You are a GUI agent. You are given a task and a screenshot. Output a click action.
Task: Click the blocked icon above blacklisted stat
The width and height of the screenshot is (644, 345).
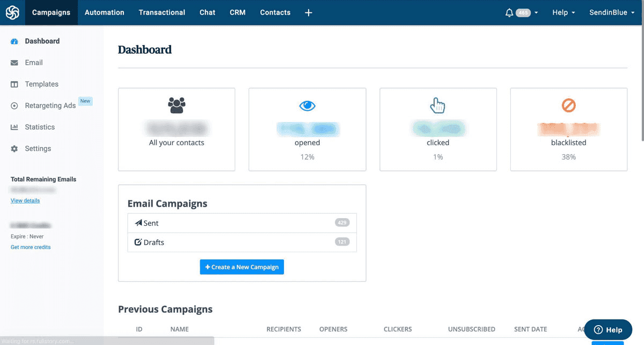point(568,105)
